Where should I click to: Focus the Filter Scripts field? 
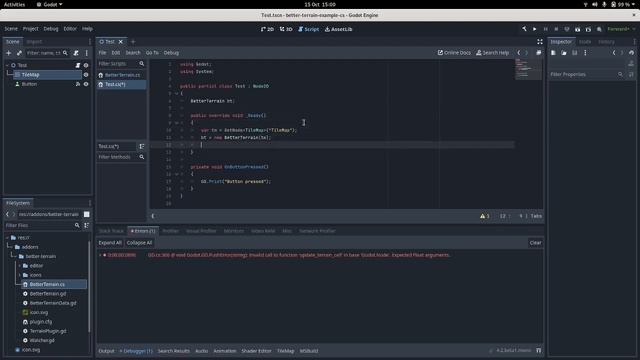(x=121, y=64)
